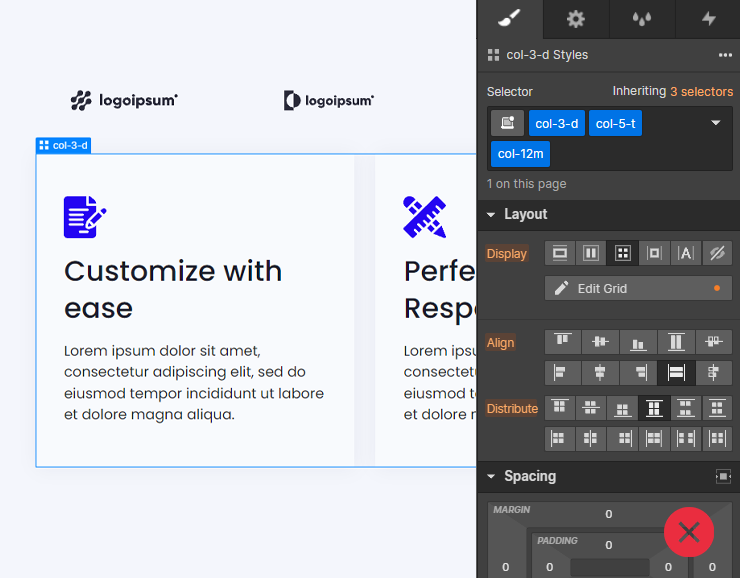Click the second logoipsum logo with half-circle icon

(329, 100)
